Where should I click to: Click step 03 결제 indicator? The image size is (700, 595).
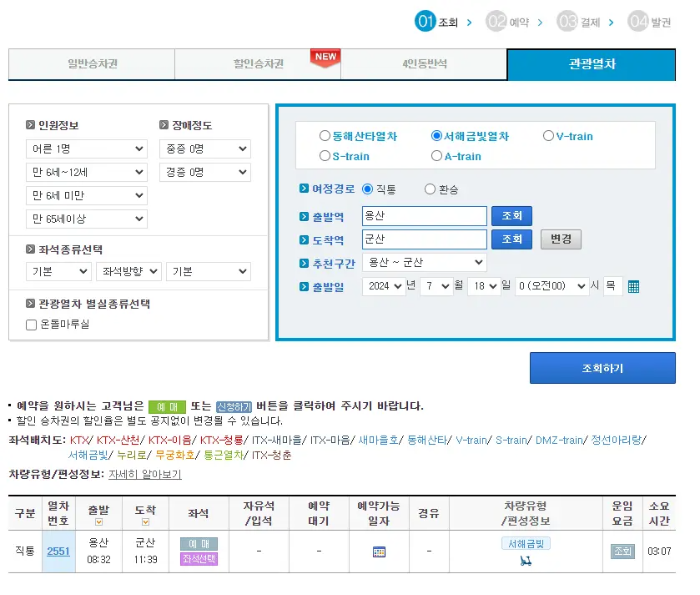coord(579,21)
